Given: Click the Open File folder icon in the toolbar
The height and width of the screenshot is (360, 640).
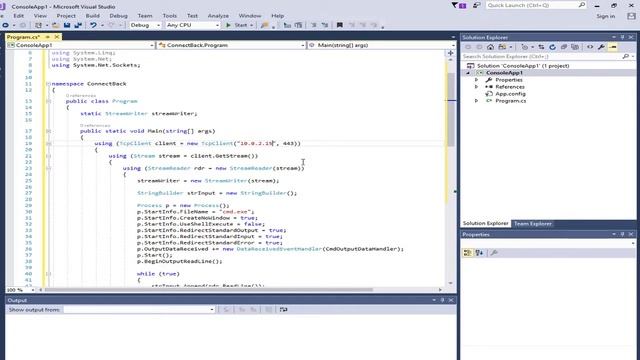Looking at the screenshot, I should pos(56,25).
